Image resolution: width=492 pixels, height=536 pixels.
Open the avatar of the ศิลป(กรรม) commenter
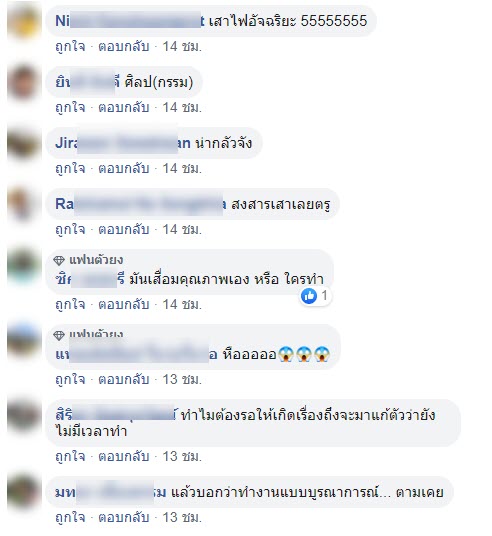(x=24, y=82)
